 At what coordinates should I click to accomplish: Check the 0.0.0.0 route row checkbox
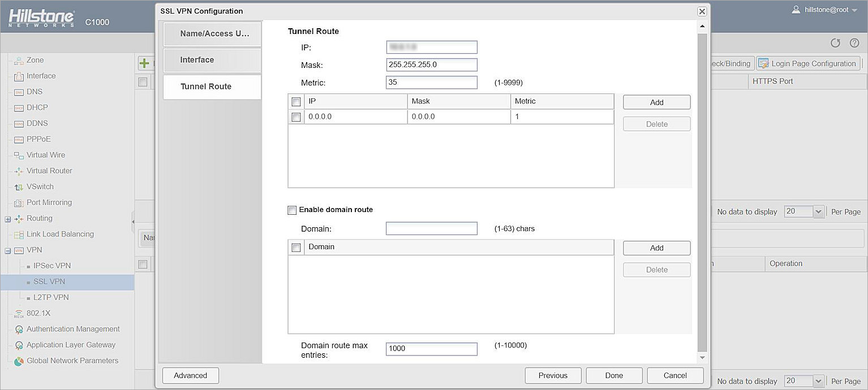295,117
